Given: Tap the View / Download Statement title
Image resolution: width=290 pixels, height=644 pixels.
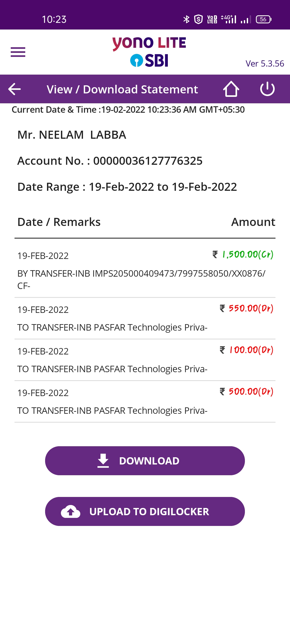Looking at the screenshot, I should (x=122, y=89).
